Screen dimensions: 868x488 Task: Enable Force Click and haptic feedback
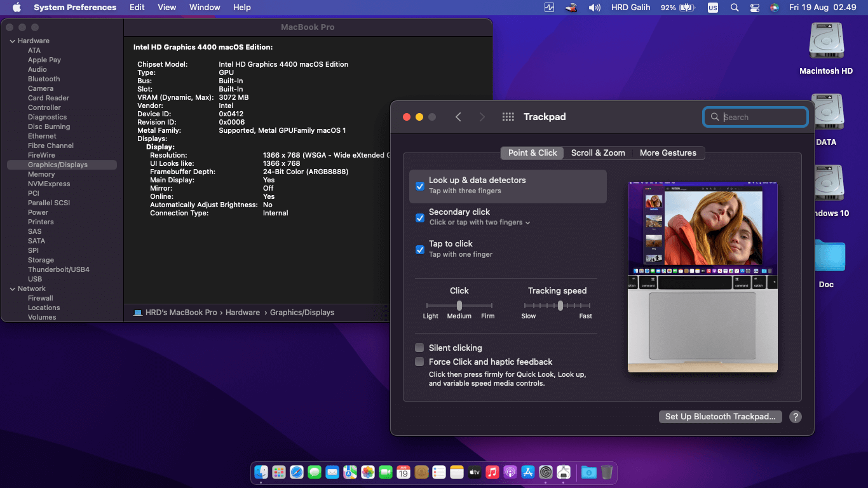click(419, 362)
